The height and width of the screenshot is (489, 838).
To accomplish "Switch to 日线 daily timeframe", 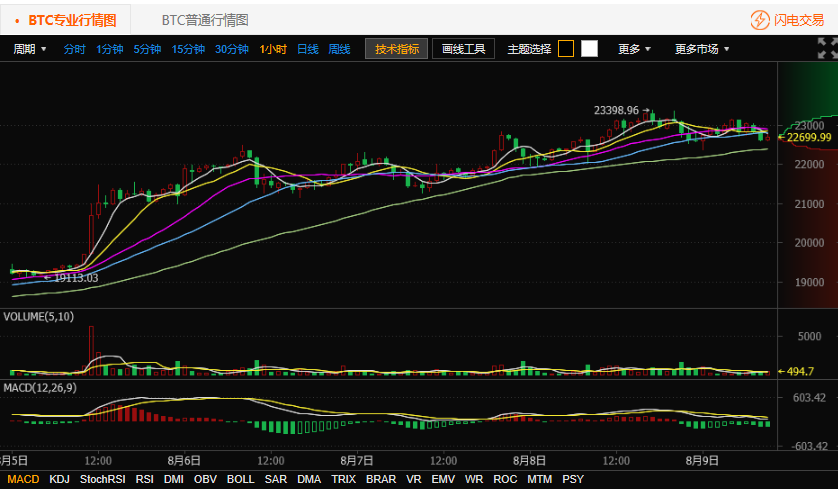I will pyautogui.click(x=307, y=49).
